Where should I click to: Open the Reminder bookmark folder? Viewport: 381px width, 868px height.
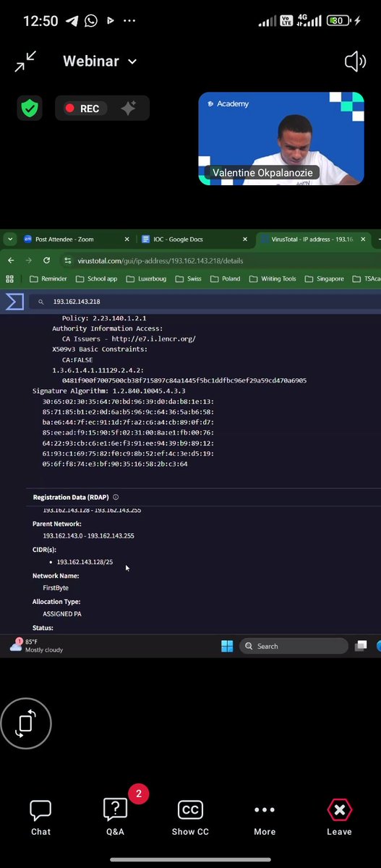48,278
